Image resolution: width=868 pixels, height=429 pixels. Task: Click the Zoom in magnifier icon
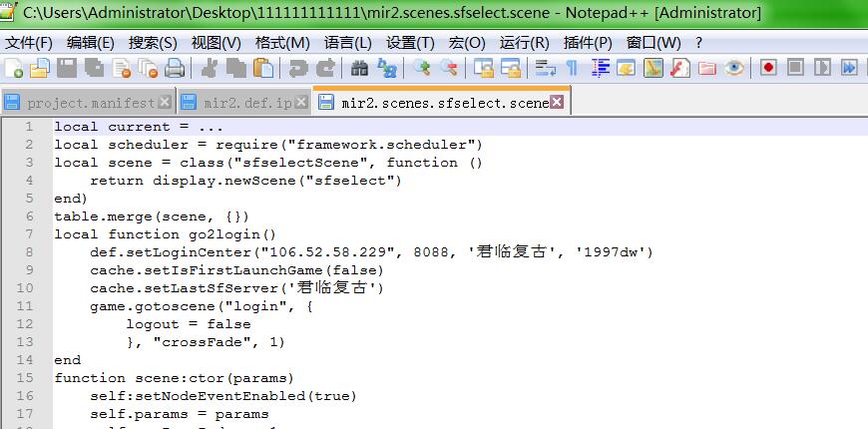point(423,68)
